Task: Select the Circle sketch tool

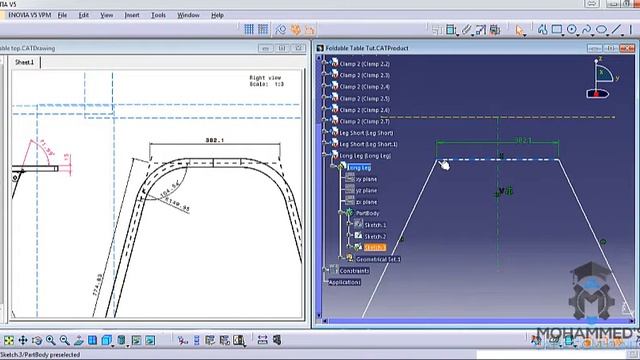Action: pyautogui.click(x=572, y=29)
